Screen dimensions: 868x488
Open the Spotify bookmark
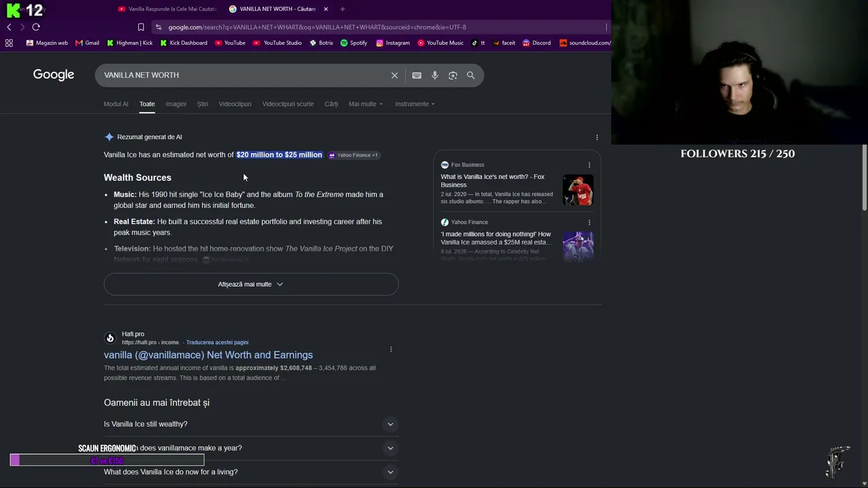coord(354,43)
